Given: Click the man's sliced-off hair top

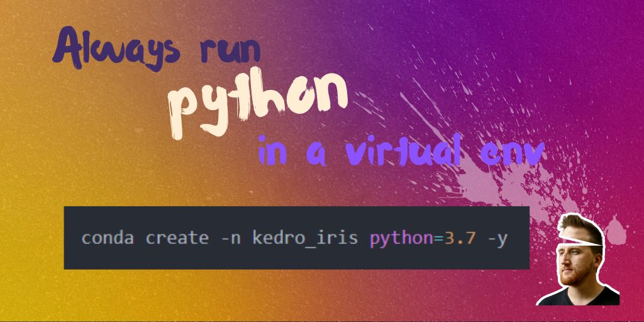Looking at the screenshot, I should pyautogui.click(x=580, y=228).
